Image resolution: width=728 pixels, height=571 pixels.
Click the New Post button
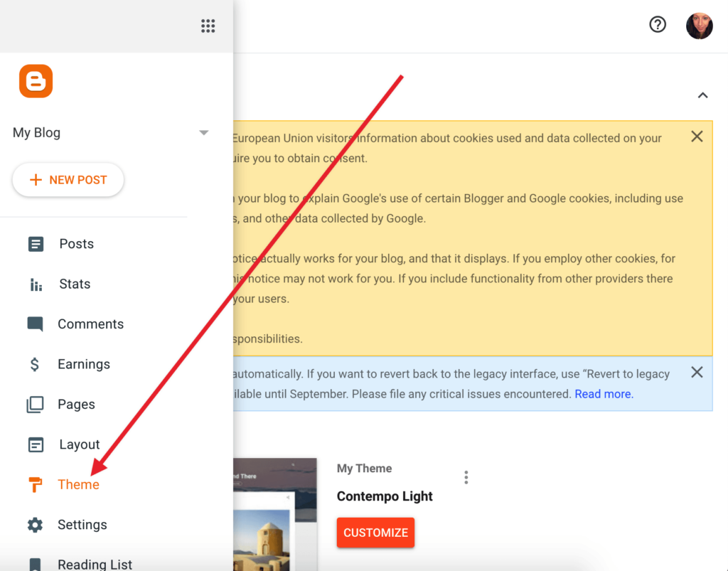[x=68, y=180]
